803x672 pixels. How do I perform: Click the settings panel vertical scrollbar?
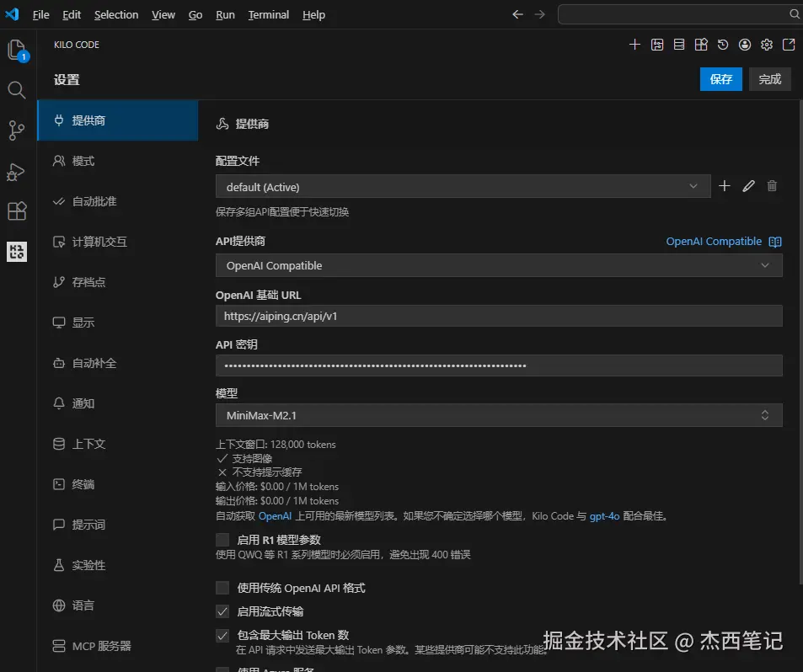click(800, 342)
